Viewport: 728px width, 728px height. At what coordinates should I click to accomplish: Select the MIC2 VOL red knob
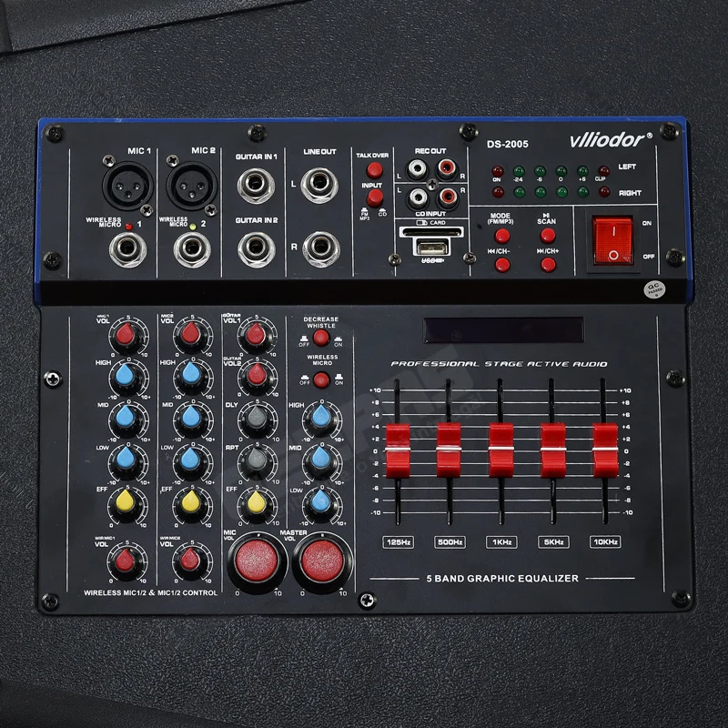190,336
